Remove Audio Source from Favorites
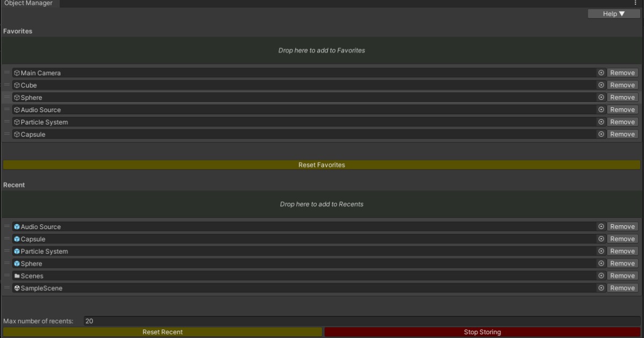644x338 pixels. 623,110
